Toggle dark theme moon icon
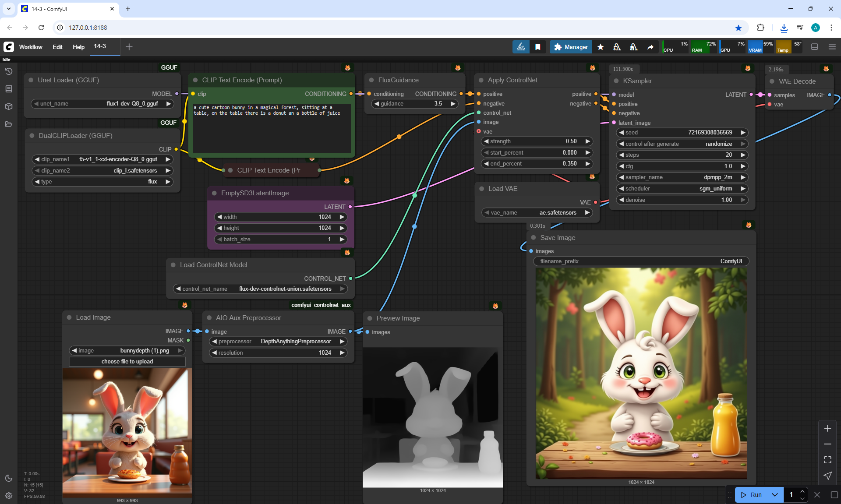841x504 pixels. pos(9,478)
